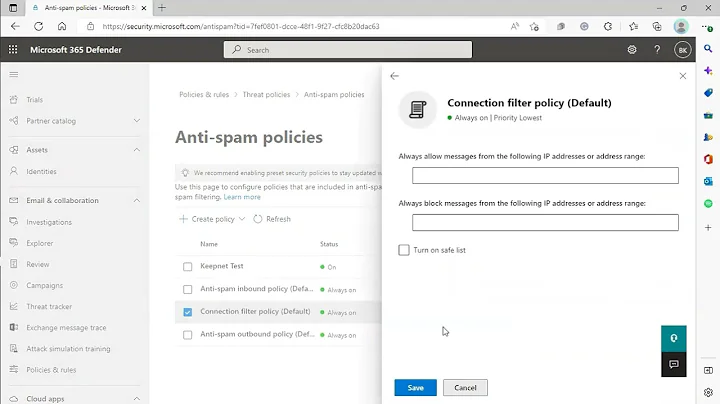Image resolution: width=720 pixels, height=404 pixels.
Task: Open Edge sidebar settings gear
Action: 708,393
